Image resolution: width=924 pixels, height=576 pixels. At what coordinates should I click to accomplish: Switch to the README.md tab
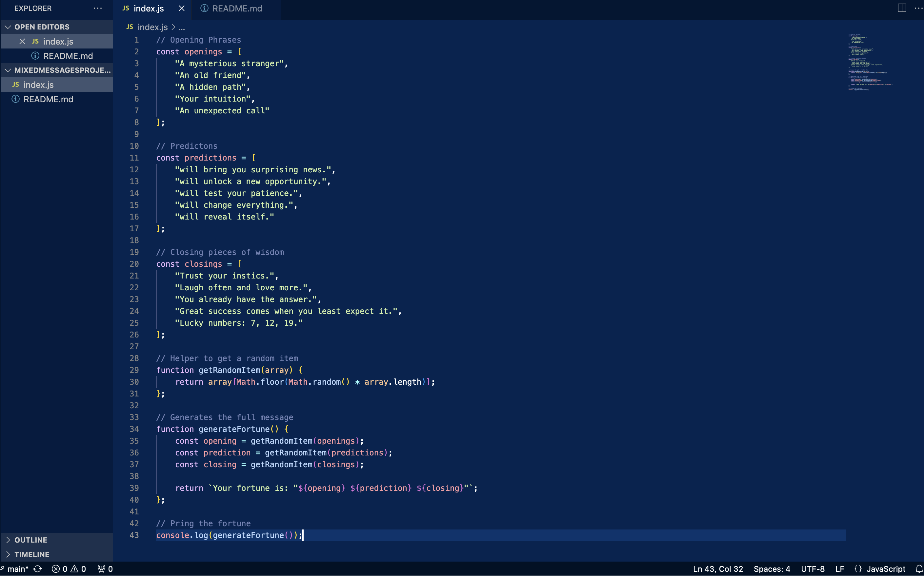coord(237,9)
